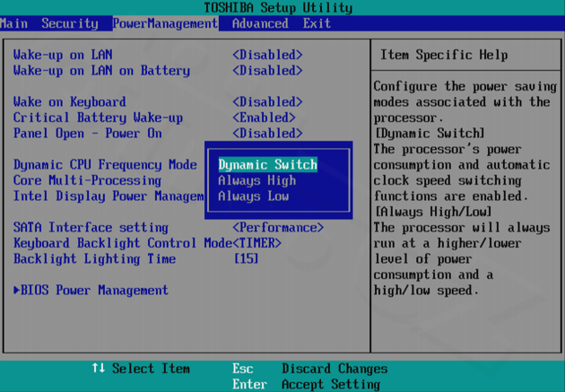Click the [Always High/Low] help text
Screen dimensions: 565x392
pyautogui.click(x=433, y=212)
